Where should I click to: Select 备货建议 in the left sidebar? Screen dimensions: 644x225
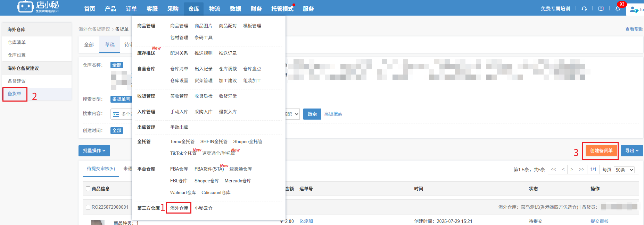coord(17,81)
